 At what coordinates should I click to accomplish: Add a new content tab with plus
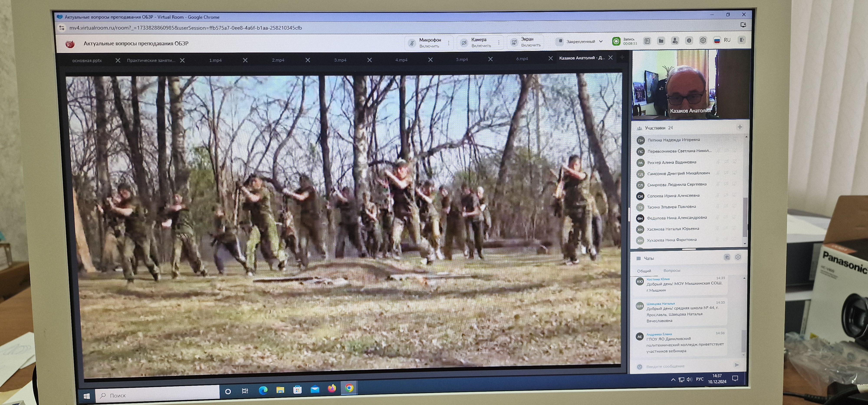coord(622,57)
